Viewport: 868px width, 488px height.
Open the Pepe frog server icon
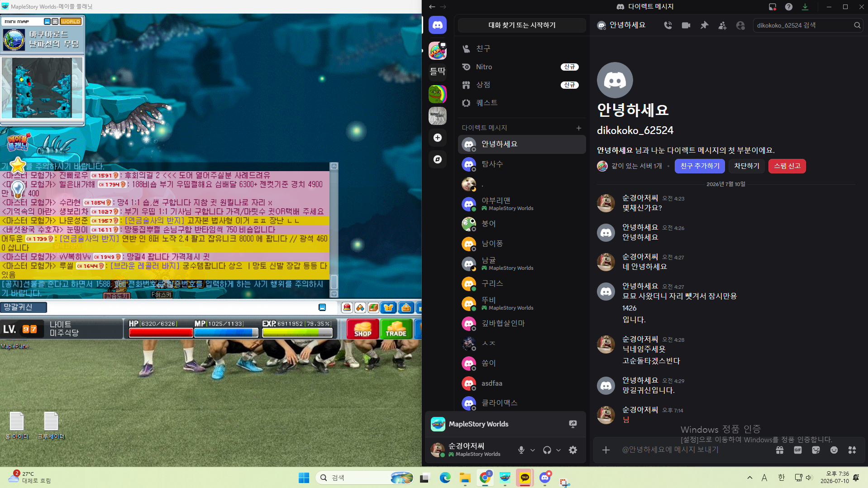437,94
